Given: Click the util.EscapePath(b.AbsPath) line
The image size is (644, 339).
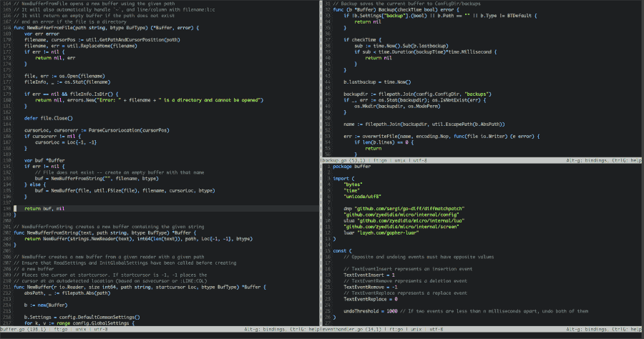Looking at the screenshot, I should coord(424,124).
